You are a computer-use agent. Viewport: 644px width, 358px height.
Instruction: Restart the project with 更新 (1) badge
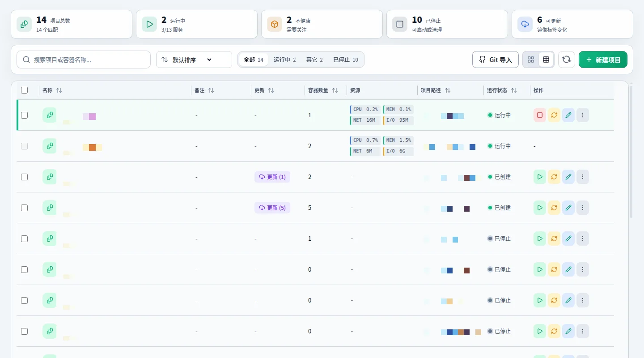coord(554,177)
